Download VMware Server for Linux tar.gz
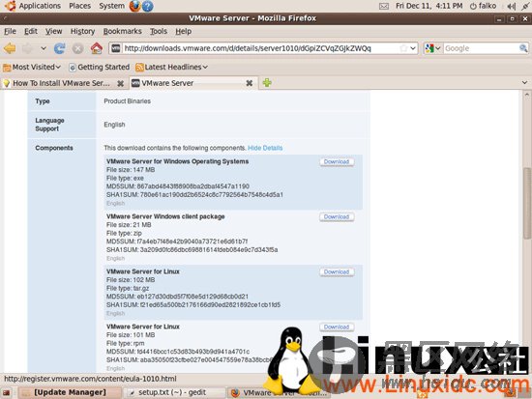The image size is (532, 399). coord(337,271)
